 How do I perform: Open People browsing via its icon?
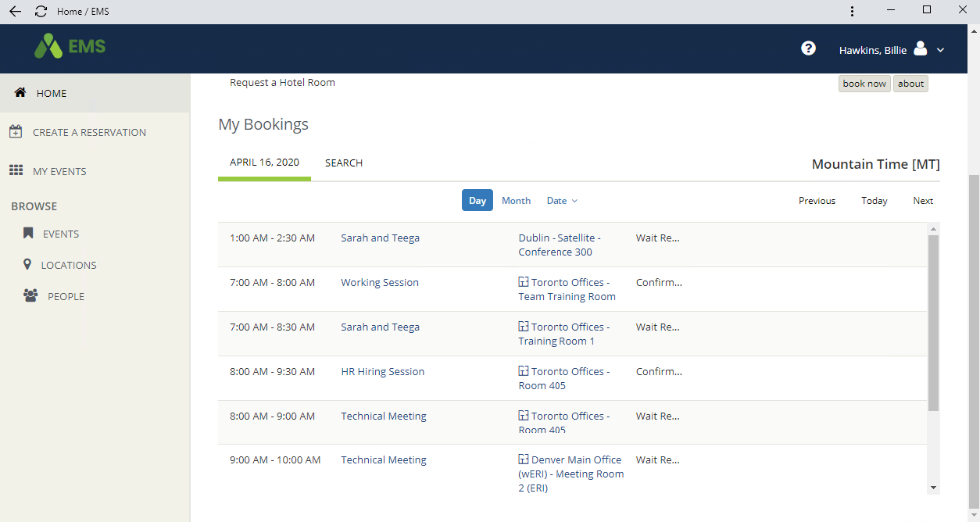(30, 295)
